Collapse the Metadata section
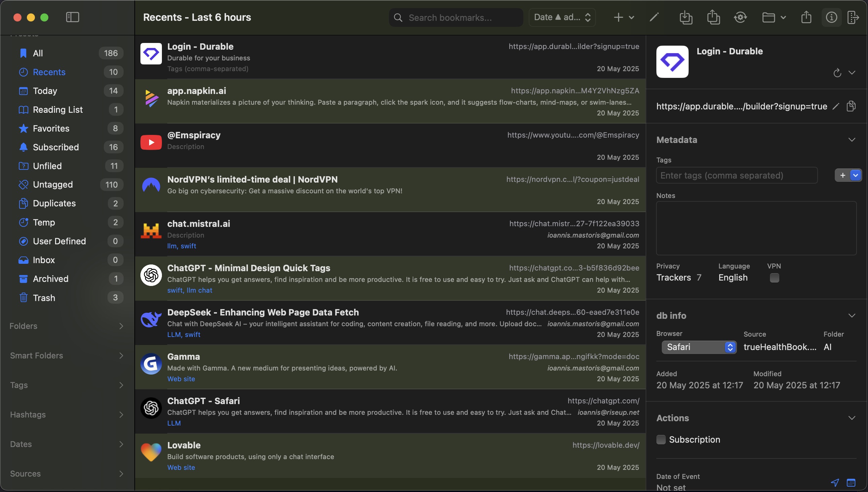This screenshot has width=868, height=492. pos(852,140)
